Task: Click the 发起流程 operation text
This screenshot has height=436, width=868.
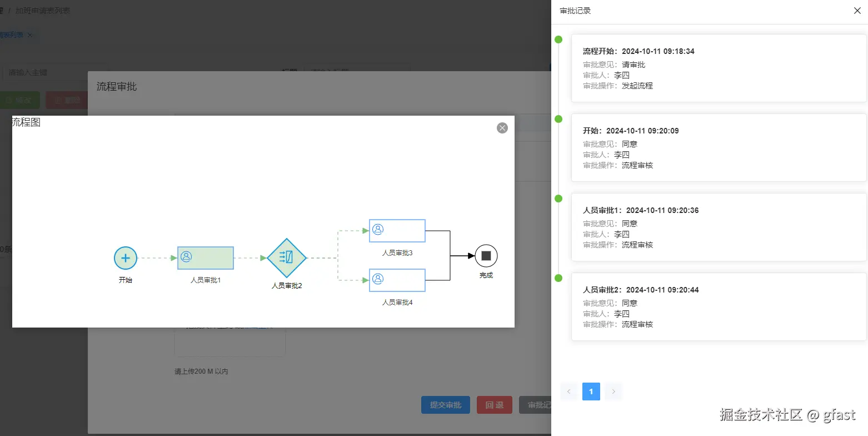Action: 637,86
